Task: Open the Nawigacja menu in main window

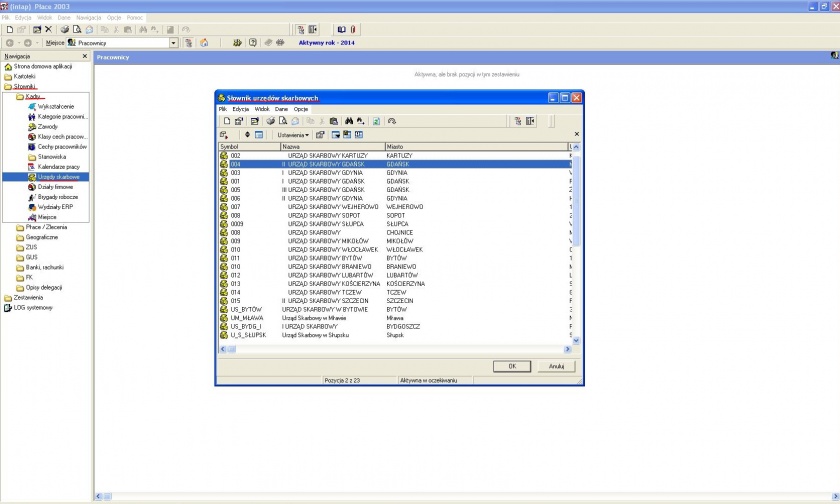Action: [88, 18]
